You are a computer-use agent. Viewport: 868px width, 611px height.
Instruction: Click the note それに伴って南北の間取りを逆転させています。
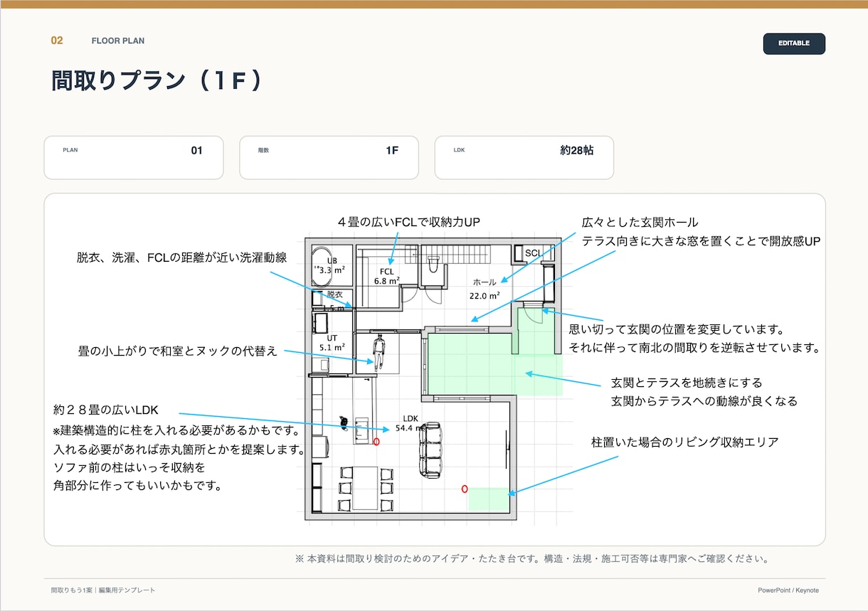click(x=695, y=348)
